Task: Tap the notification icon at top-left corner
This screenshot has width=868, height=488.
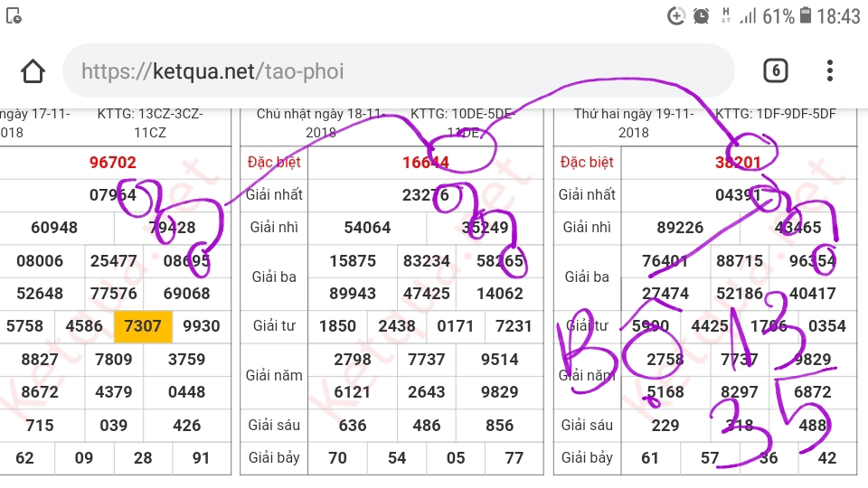Action: pyautogui.click(x=14, y=15)
